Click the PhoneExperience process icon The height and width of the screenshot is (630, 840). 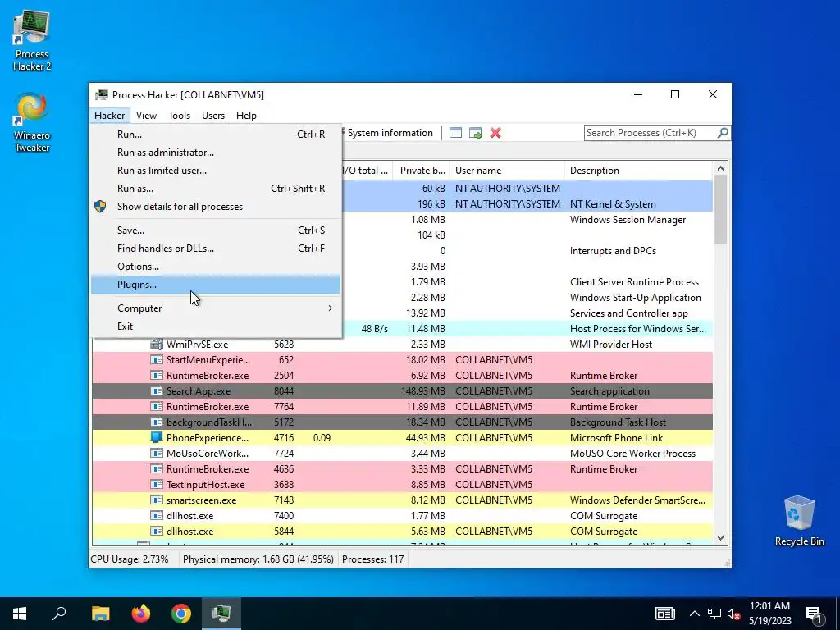tap(157, 438)
